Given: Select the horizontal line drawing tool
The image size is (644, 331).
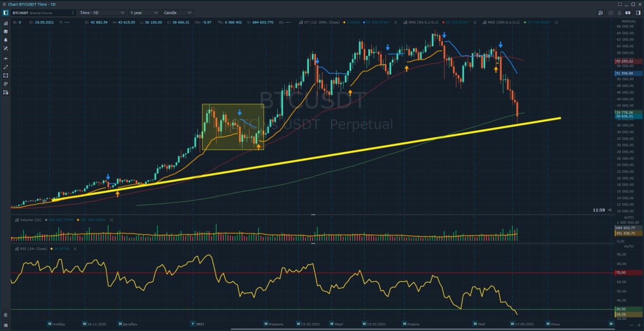Looking at the screenshot, I should pos(6,58).
